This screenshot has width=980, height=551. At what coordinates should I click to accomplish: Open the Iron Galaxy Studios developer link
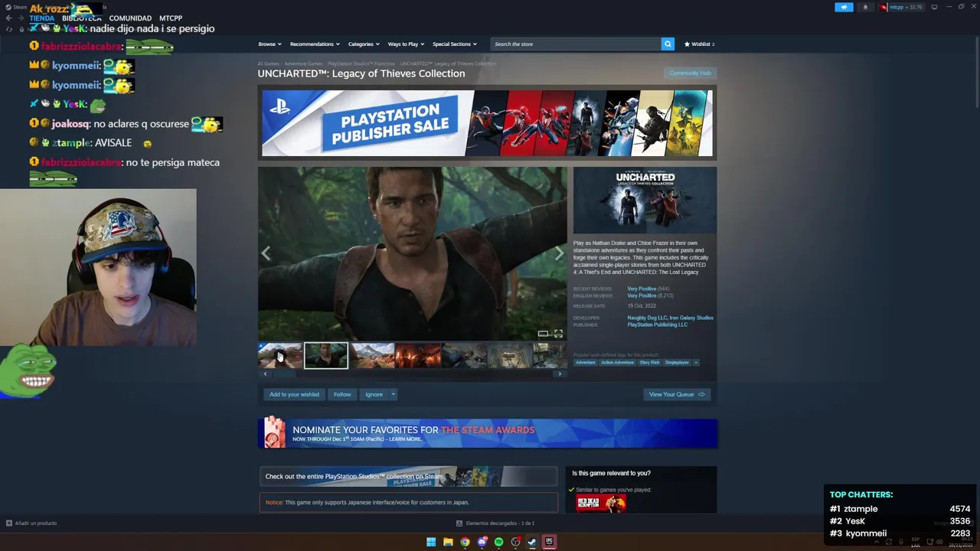[691, 318]
